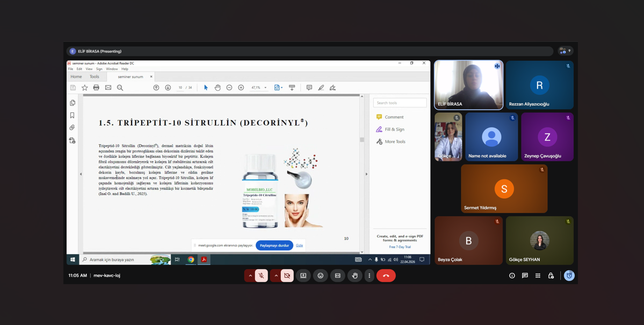The image size is (644, 325).
Task: Click the print icon in Acrobat toolbar
Action: 96,88
